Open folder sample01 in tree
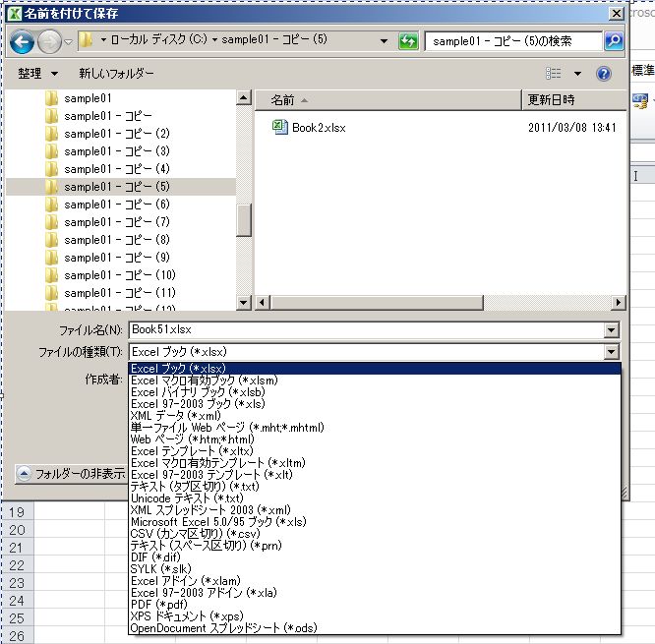 [x=88, y=98]
